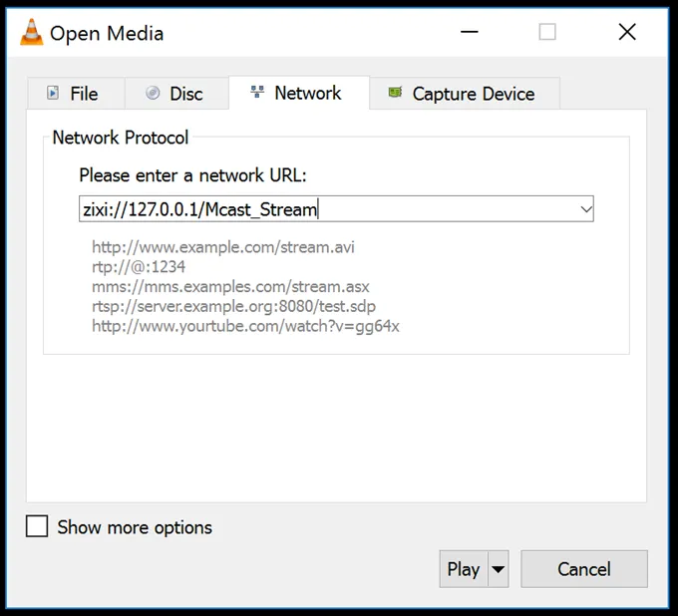
Task: Click example 'mms://mms.examples.com/stream.asx'
Action: [x=230, y=287]
